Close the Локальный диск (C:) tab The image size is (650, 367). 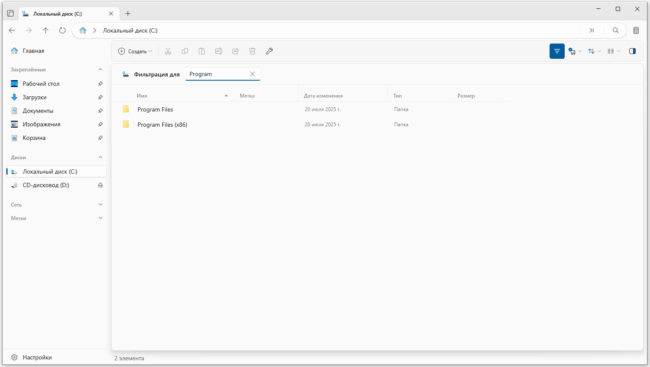coord(111,14)
